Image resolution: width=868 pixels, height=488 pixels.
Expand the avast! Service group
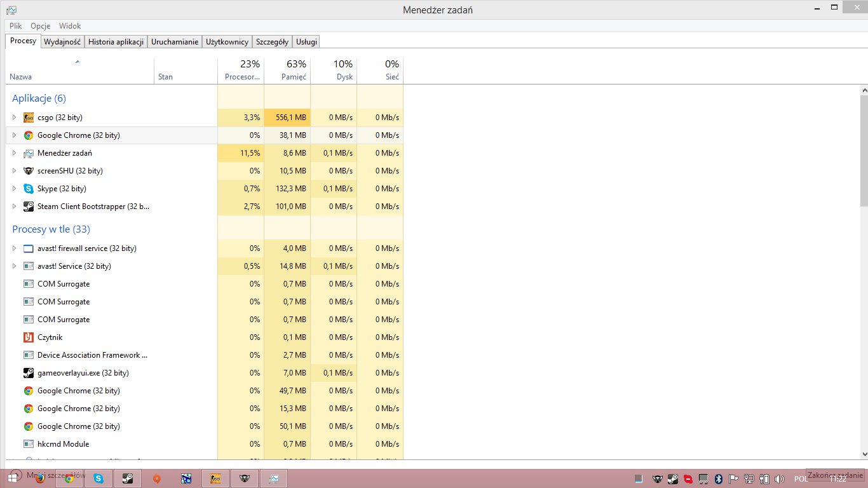coord(14,266)
